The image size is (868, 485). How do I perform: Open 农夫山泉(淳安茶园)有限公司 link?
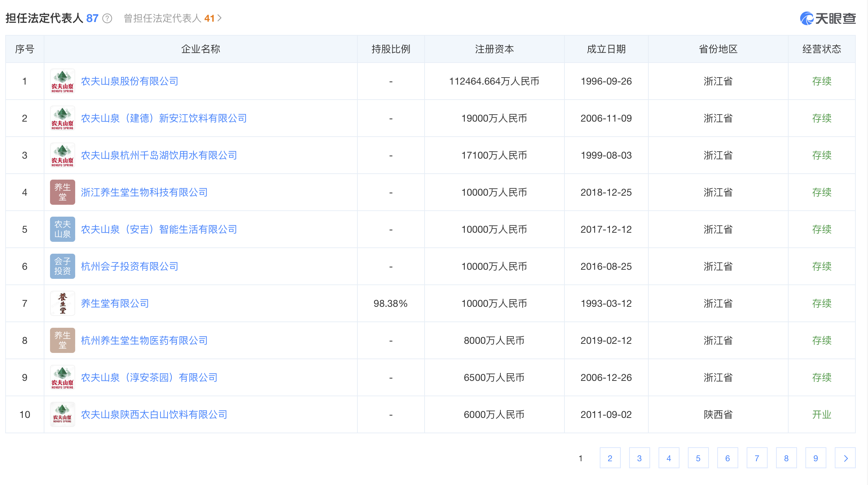[x=149, y=378]
